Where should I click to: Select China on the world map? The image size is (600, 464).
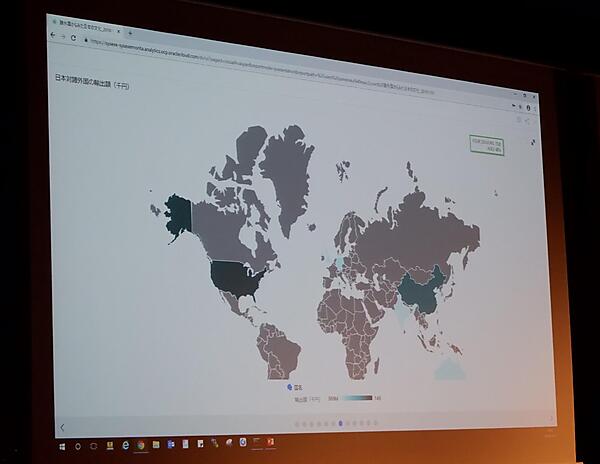click(423, 295)
